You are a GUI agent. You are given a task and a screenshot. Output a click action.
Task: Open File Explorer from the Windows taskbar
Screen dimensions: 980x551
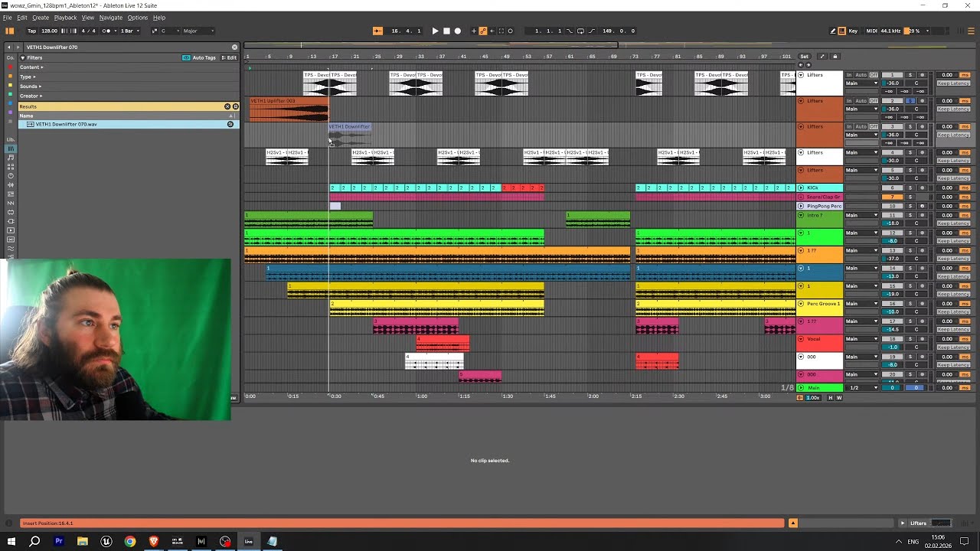(x=83, y=541)
